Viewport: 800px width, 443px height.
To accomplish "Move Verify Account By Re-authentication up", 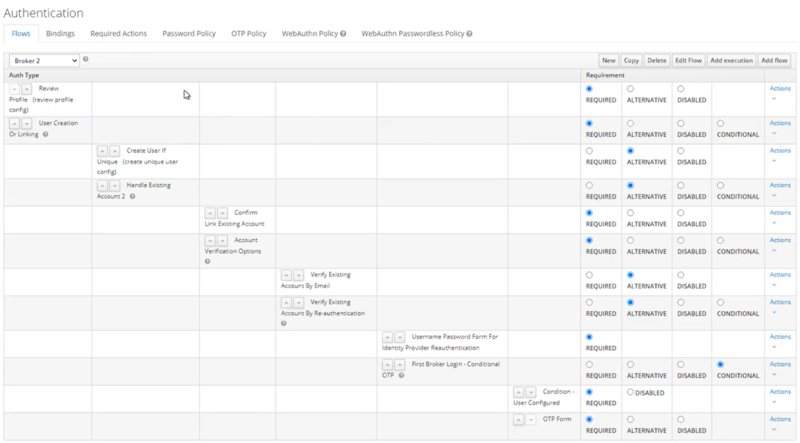I will [x=286, y=303].
